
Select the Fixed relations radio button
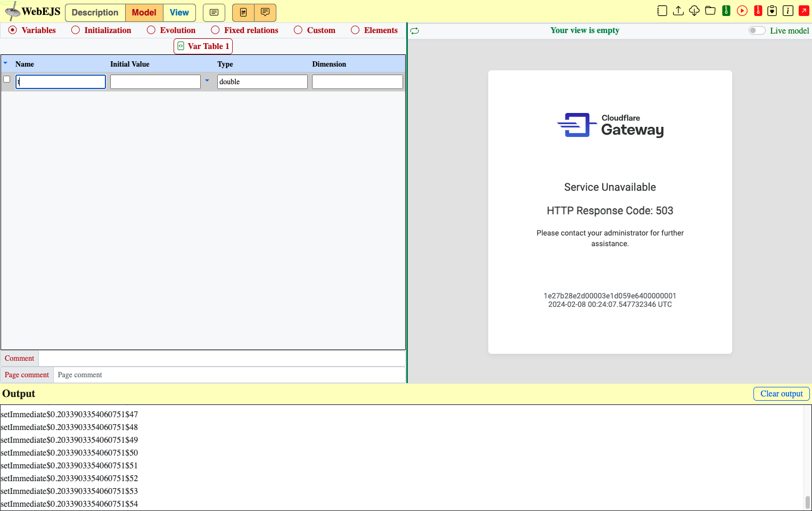click(215, 30)
